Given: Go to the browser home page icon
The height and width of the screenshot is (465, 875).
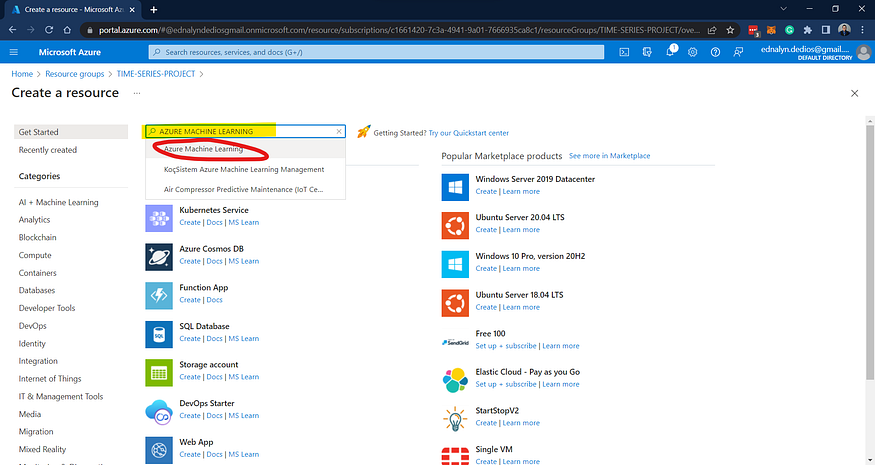Looking at the screenshot, I should [x=68, y=30].
